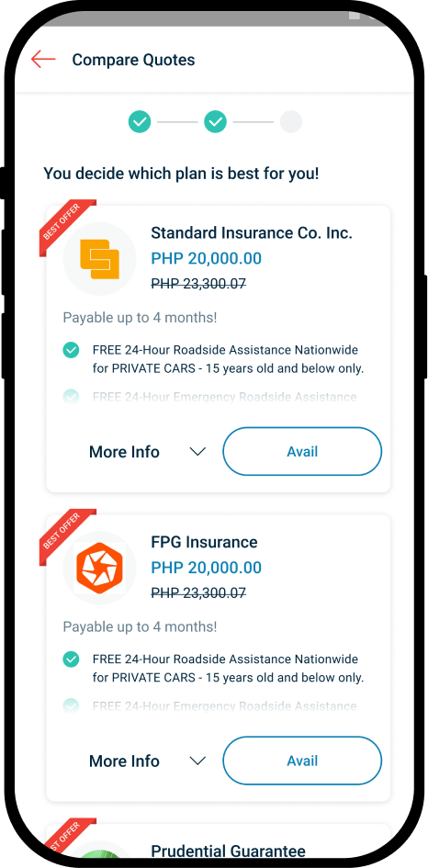Open More Info text on Standard Insurance card
The width and height of the screenshot is (428, 868).
(124, 452)
